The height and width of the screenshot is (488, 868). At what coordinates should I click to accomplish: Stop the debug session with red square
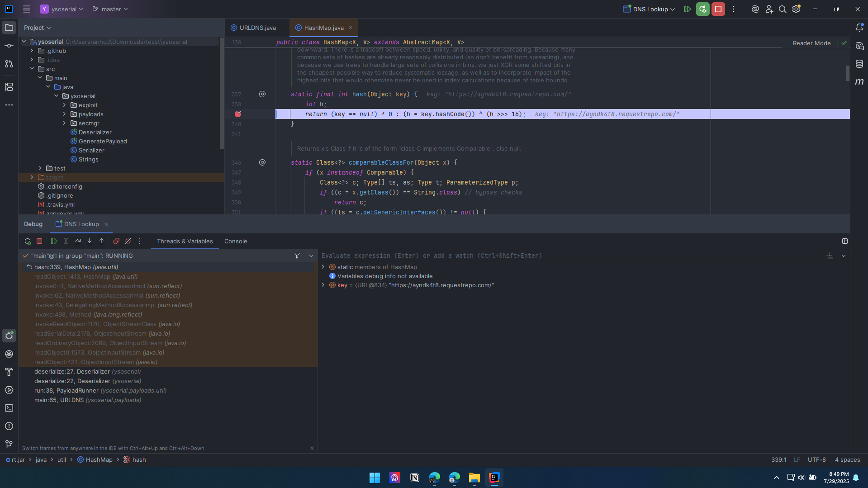39,242
